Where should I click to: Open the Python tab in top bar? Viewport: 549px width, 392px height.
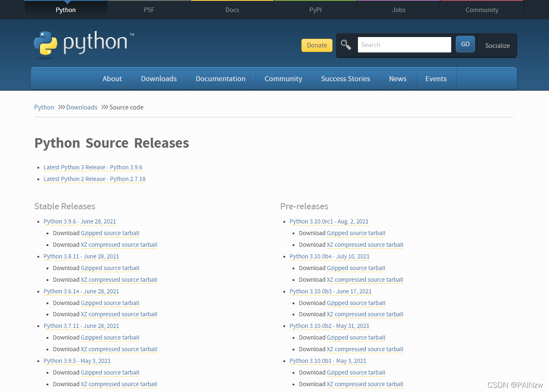pyautogui.click(x=66, y=10)
